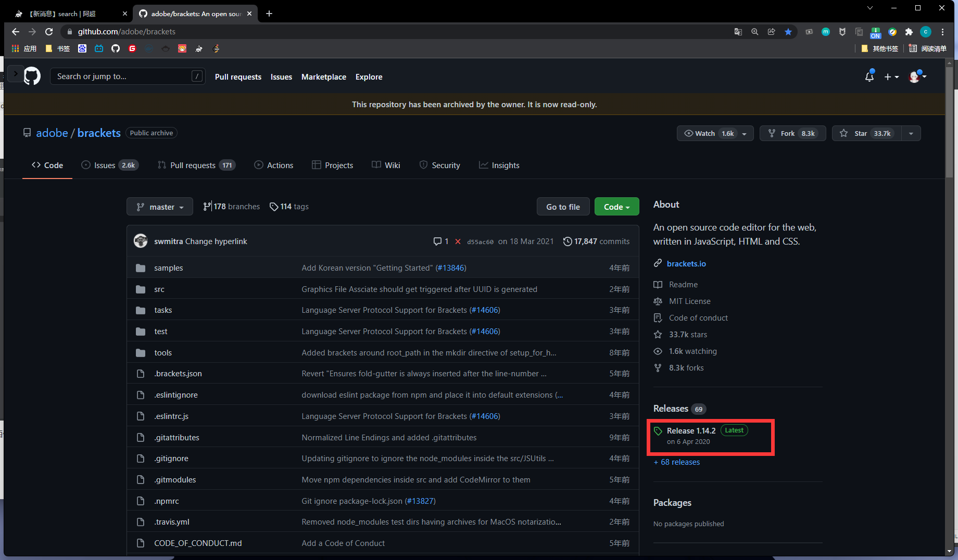The width and height of the screenshot is (958, 560).
Task: Switch to the Code tab
Action: (x=47, y=165)
